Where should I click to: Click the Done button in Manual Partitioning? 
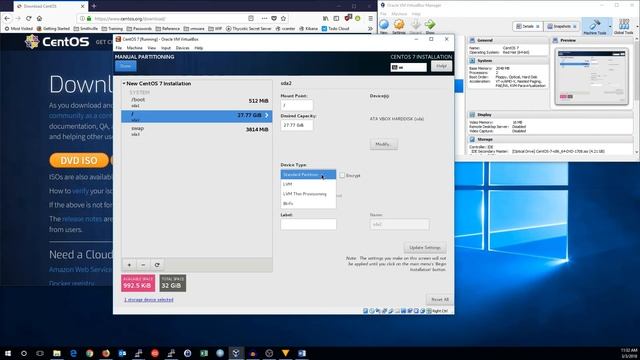125,66
